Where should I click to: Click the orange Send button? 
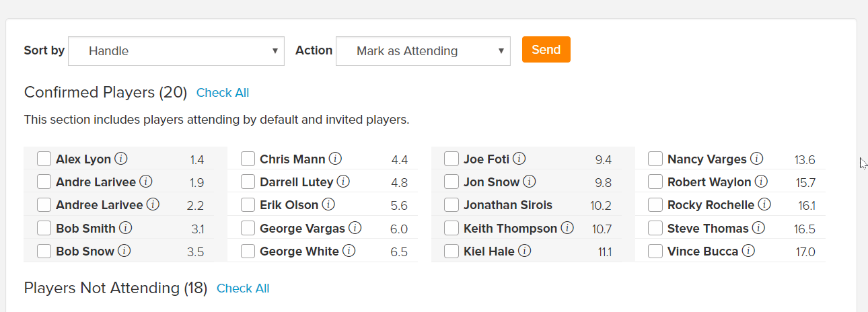546,50
